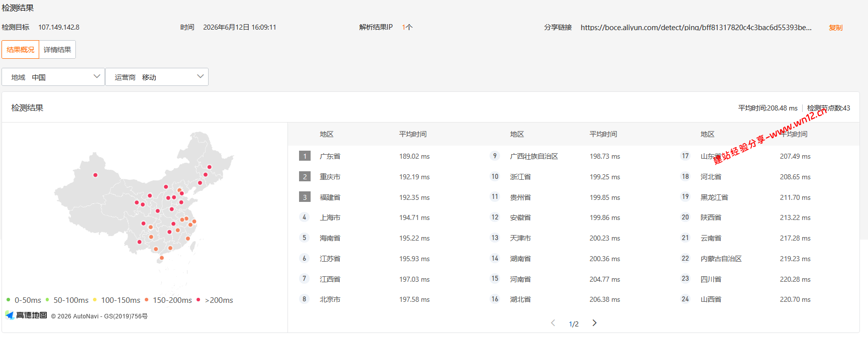The image size is (868, 338).
Task: Toggle the >200ms legend item
Action: (x=215, y=300)
